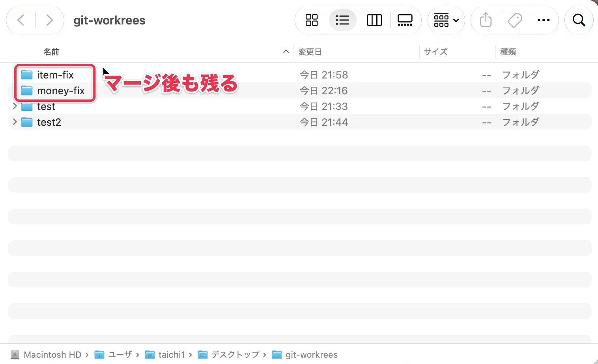Open the more actions ellipsis menu

point(544,20)
